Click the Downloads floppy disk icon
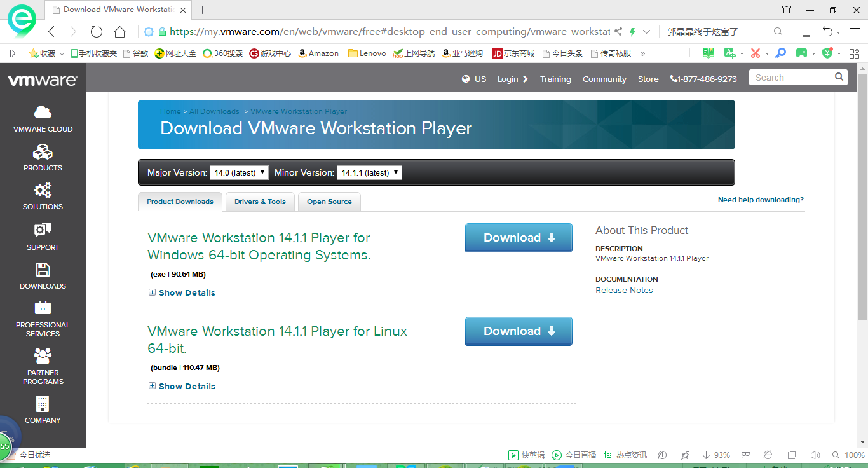 coord(43,270)
